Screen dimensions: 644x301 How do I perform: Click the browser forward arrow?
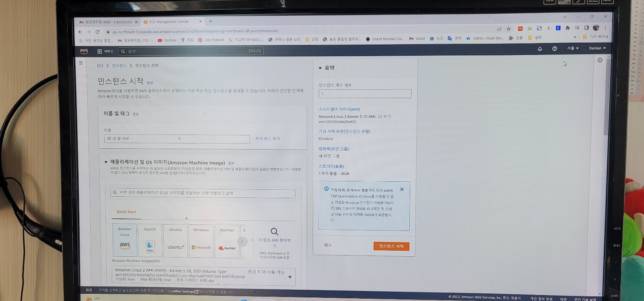(x=89, y=32)
